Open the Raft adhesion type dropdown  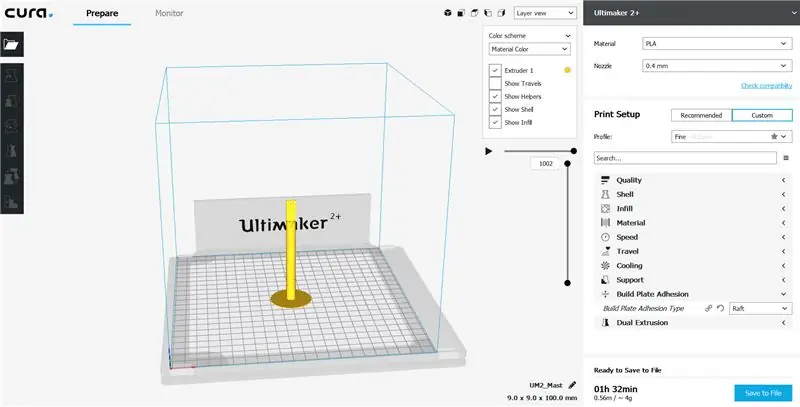[x=761, y=309]
